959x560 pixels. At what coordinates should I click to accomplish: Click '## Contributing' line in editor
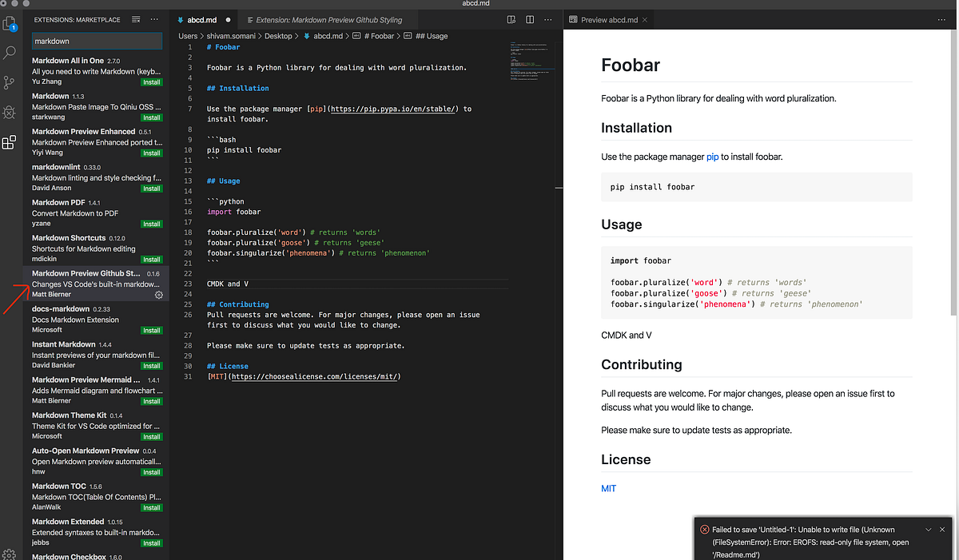(x=237, y=304)
